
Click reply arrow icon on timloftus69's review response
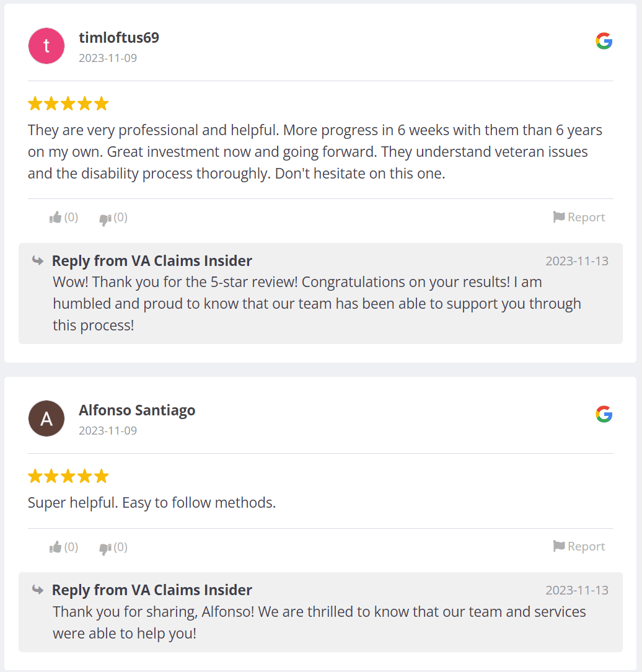(x=38, y=260)
